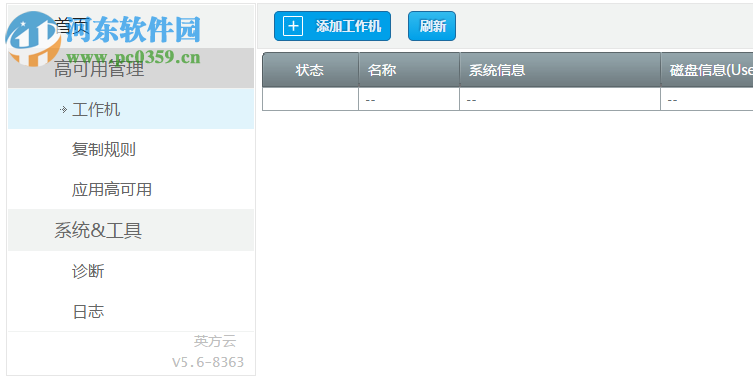Click the -- cell under 名称 column

[409, 99]
